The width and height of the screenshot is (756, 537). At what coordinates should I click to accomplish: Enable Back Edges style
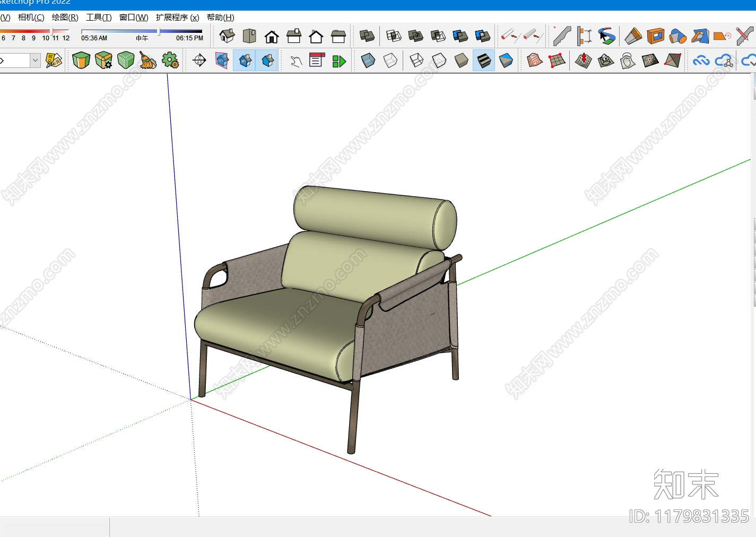tap(390, 60)
